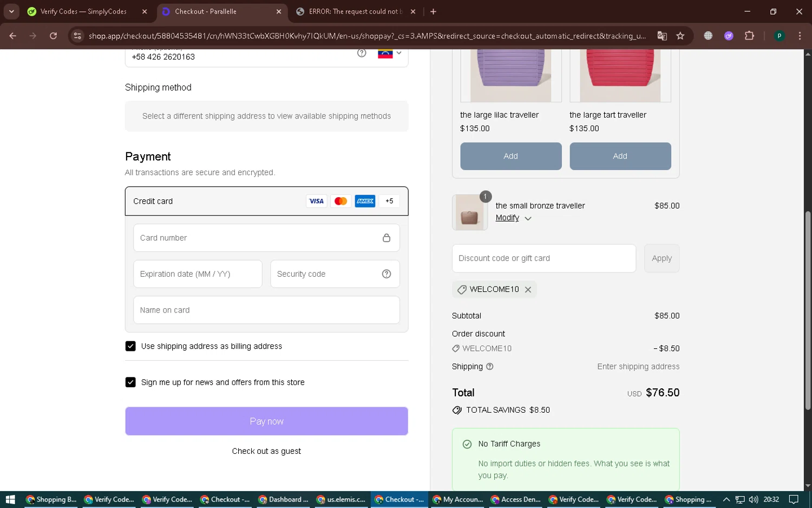Open the Windows notification center
This screenshot has height=508, width=812.
click(794, 499)
